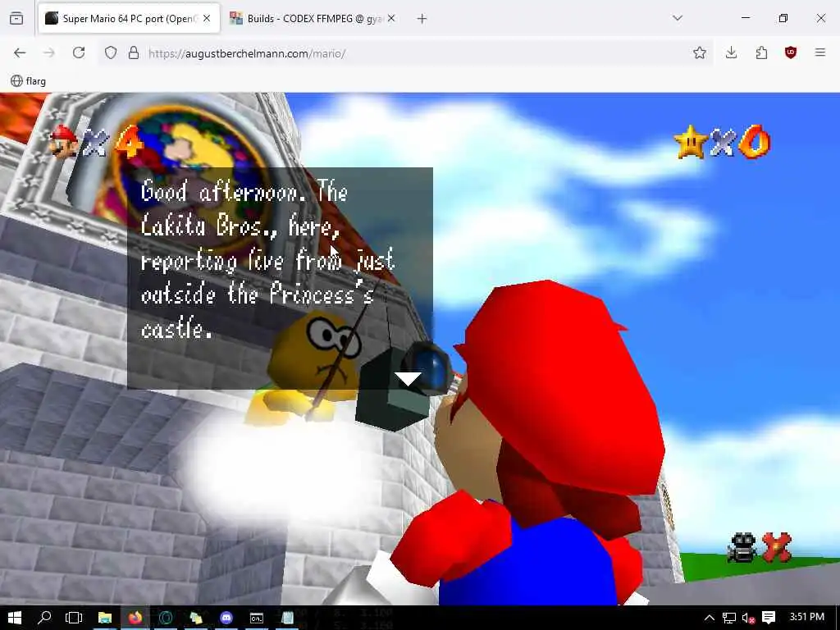Switch to Builds - CODEX FFMPEG tab
The width and height of the screenshot is (840, 630).
(x=313, y=19)
